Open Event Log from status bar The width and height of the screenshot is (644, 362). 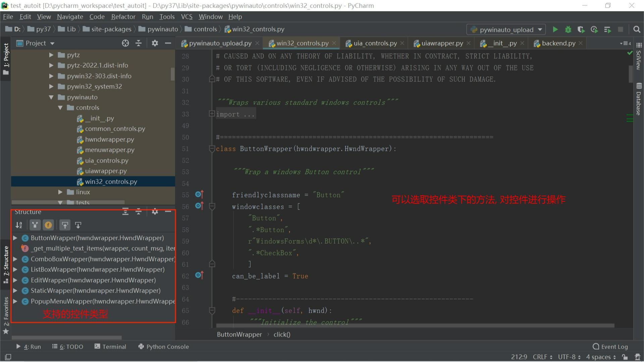tap(610, 347)
